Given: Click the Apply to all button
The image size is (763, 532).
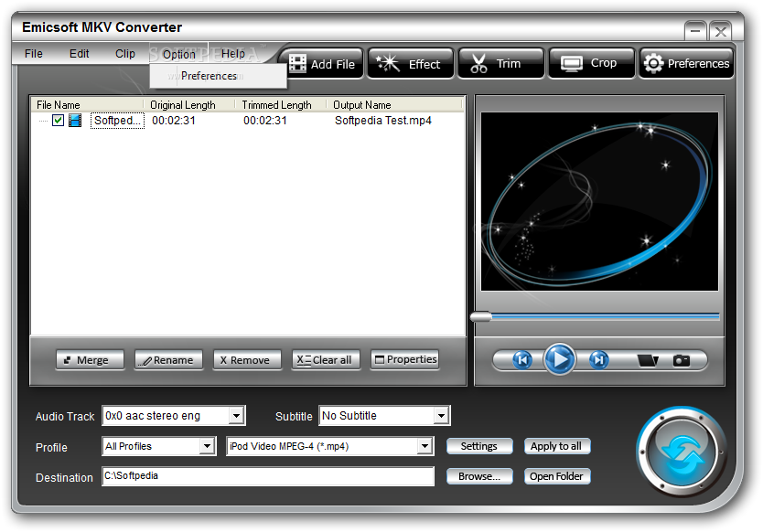Looking at the screenshot, I should [x=556, y=446].
